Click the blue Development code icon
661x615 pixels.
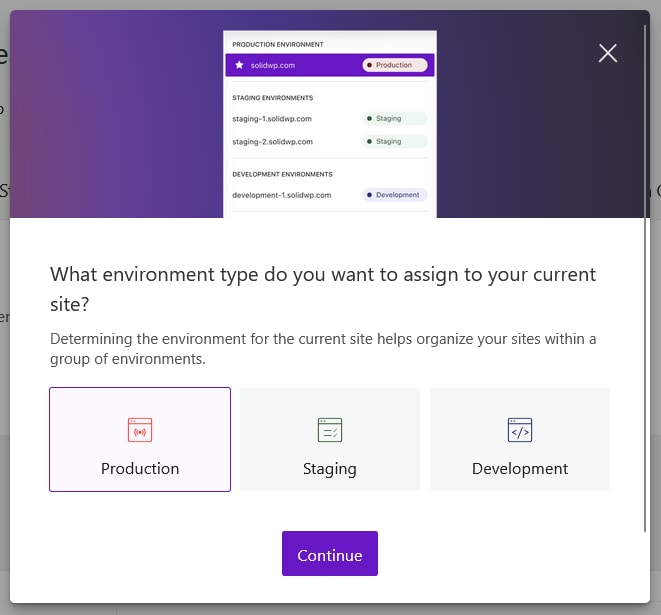click(x=520, y=430)
